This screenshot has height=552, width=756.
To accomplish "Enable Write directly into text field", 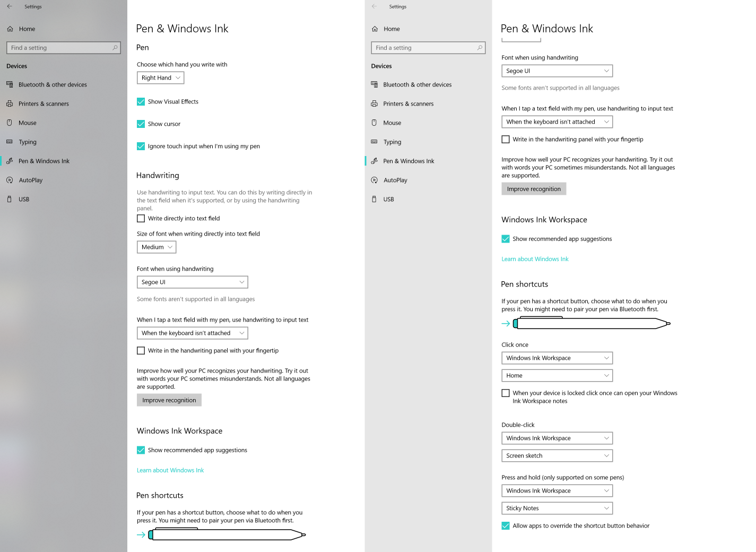I will (x=141, y=218).
